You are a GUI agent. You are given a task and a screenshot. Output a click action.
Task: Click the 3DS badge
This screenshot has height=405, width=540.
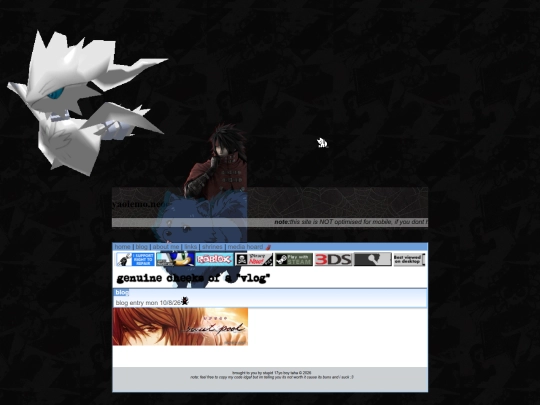(333, 259)
